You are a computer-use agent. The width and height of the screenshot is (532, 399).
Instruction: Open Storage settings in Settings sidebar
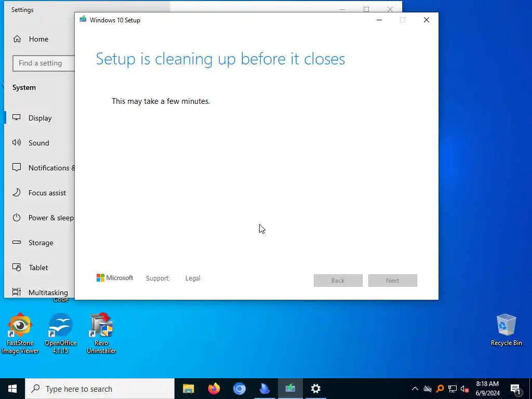[x=39, y=243]
